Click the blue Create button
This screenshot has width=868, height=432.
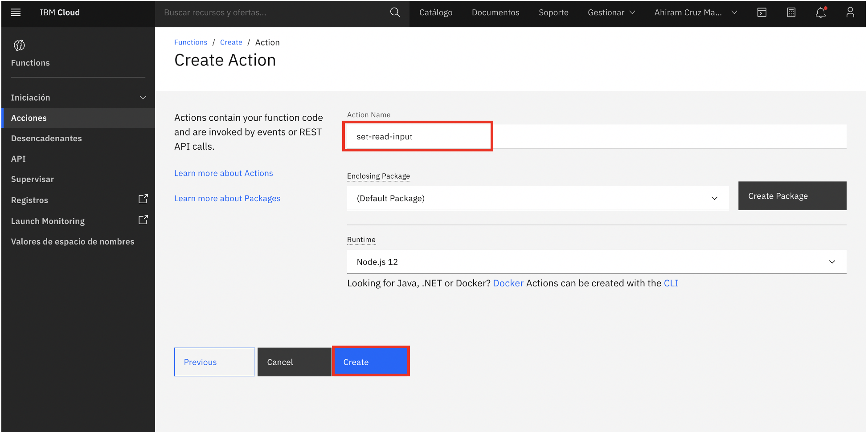(370, 362)
